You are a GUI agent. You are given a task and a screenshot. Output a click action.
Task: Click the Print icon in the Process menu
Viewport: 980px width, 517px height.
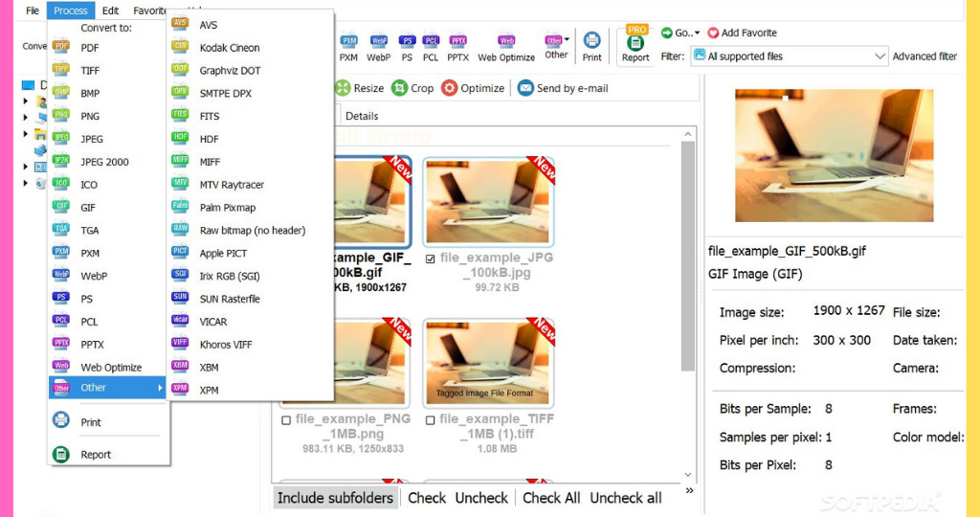[x=61, y=420]
